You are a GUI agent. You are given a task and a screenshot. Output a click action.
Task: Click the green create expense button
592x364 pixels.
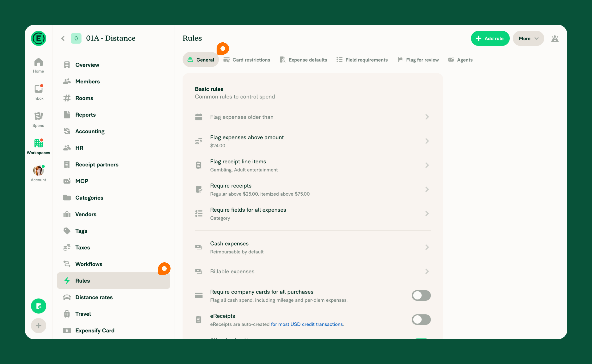coord(39,306)
